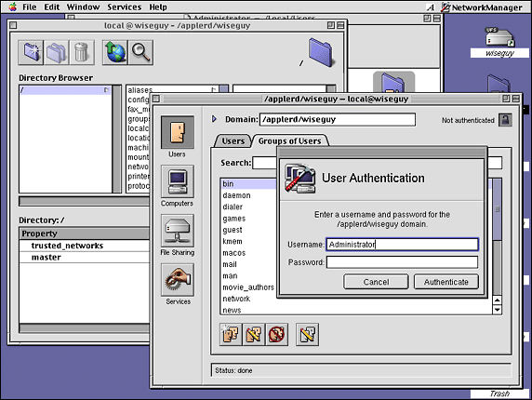Screen dimensions: 532x400
Task: Click the wiseguy disk desktop icon
Action: [x=499, y=37]
